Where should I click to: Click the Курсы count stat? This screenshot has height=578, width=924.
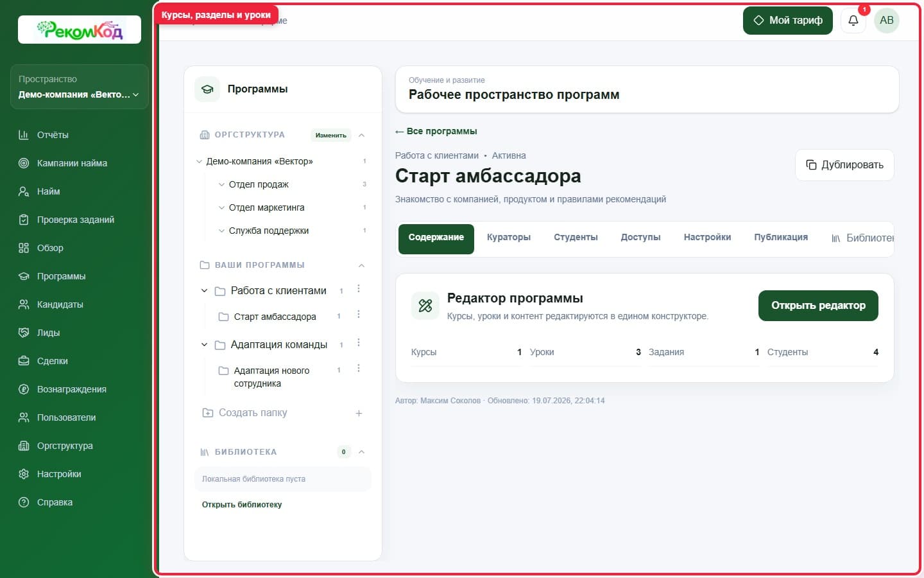466,352
